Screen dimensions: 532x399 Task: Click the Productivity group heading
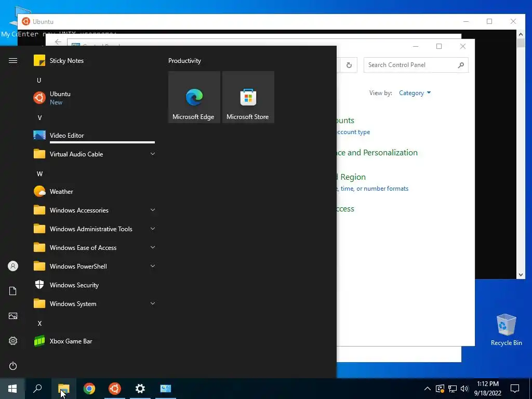184,61
